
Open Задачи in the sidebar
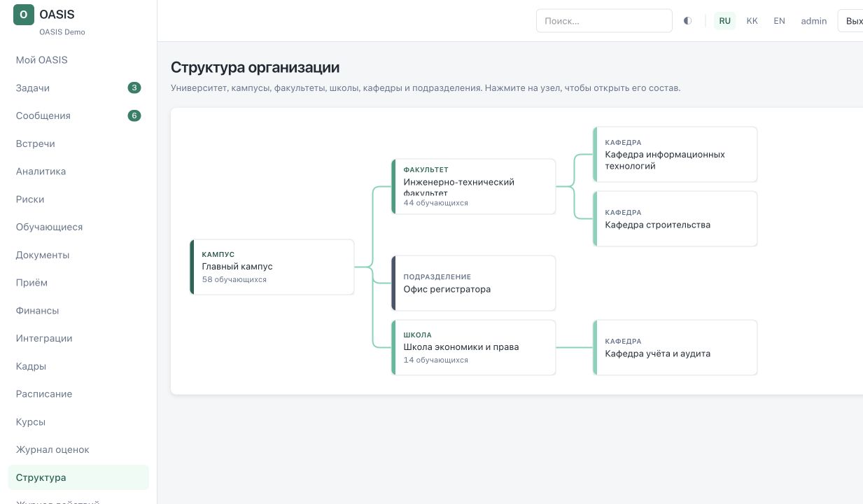click(x=78, y=88)
